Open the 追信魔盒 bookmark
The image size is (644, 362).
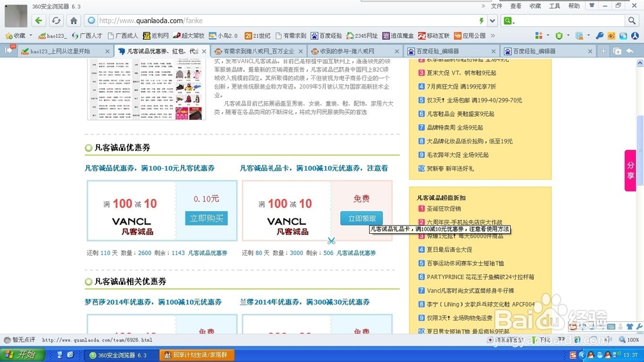point(398,35)
